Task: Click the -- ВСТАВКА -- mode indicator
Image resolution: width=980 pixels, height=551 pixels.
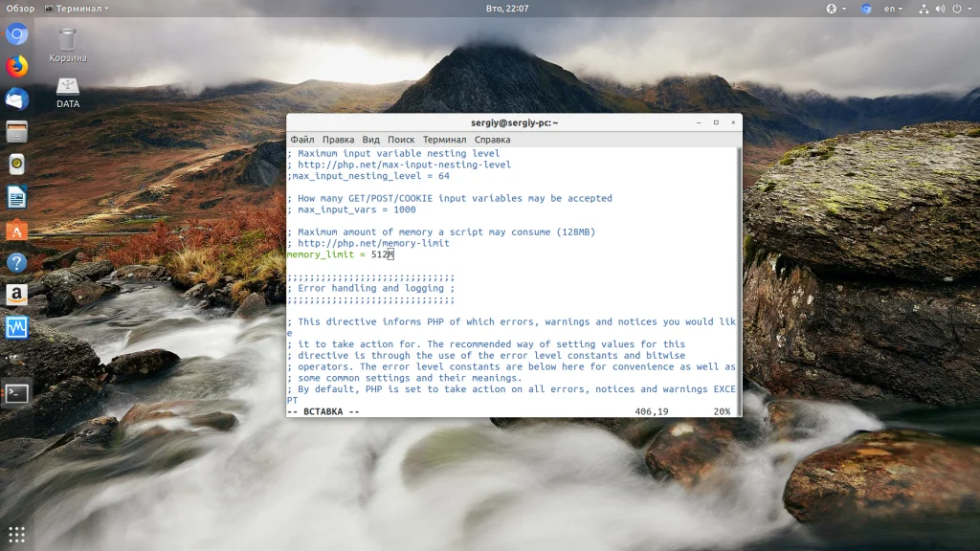Action: click(x=323, y=411)
